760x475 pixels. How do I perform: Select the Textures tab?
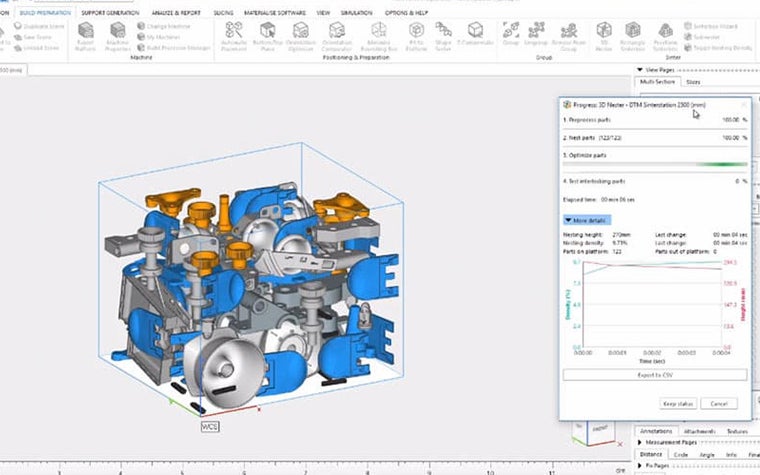737,431
